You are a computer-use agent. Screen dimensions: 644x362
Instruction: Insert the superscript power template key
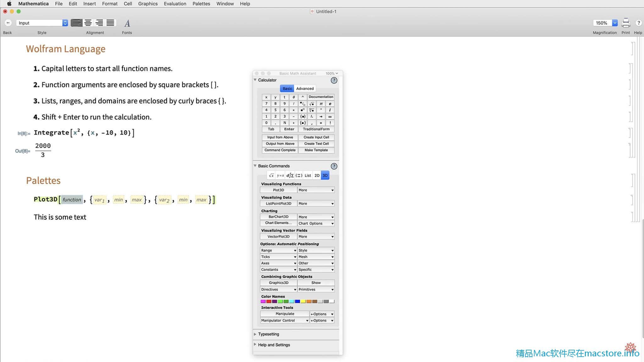pyautogui.click(x=303, y=110)
